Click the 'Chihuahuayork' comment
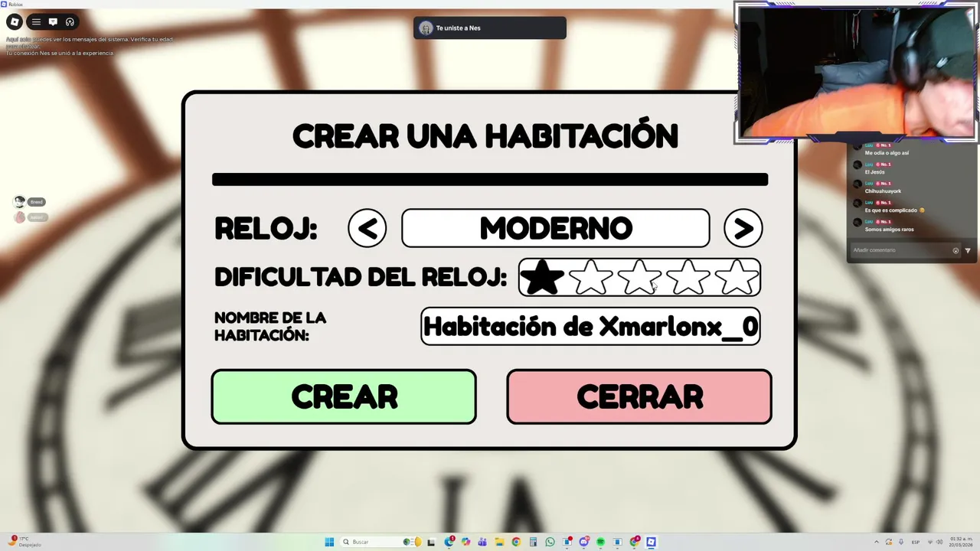Viewport: 980px width, 551px height. (x=883, y=191)
